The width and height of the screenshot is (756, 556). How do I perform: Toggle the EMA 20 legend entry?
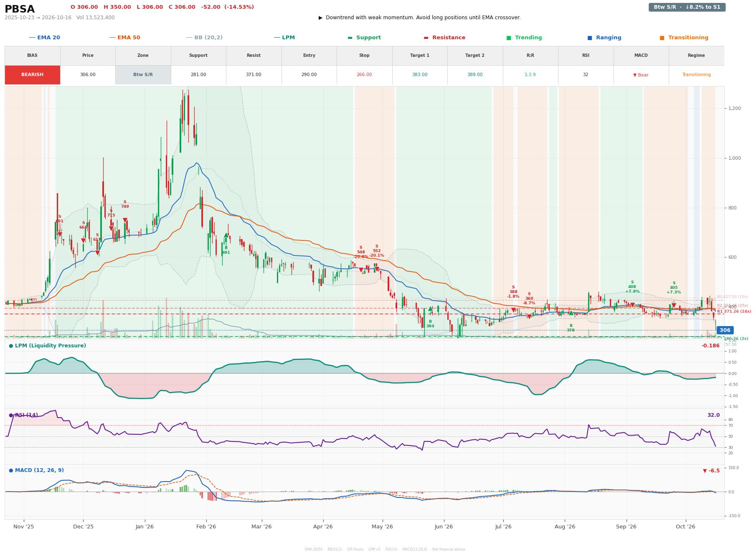[x=44, y=38]
